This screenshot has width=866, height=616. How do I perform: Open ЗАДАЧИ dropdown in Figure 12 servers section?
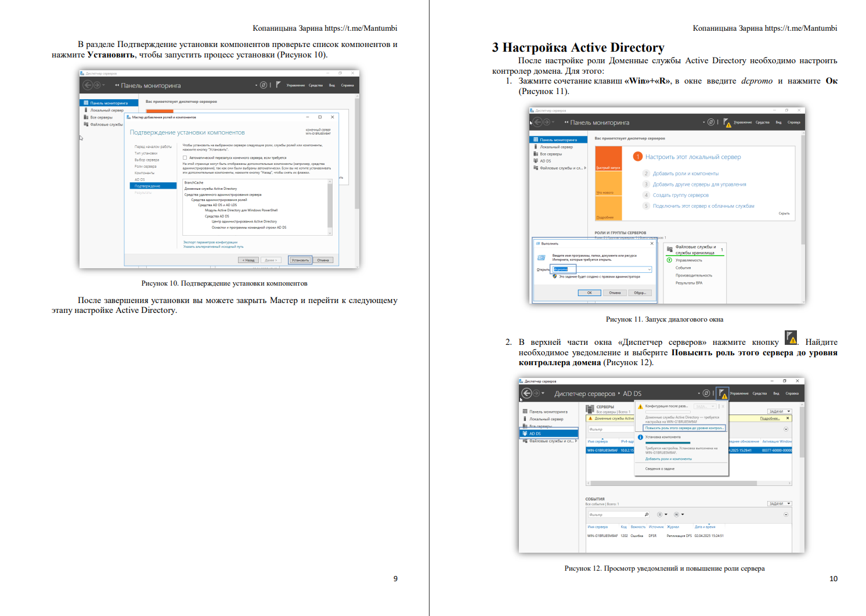tap(779, 411)
